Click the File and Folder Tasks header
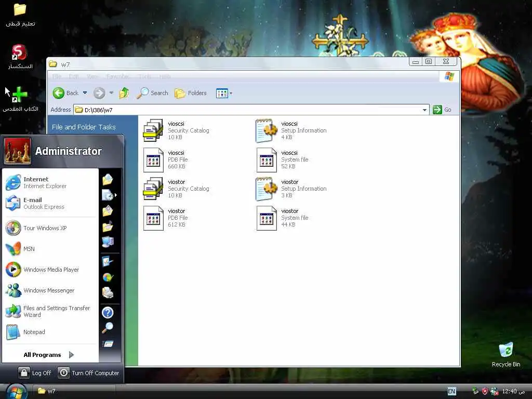 pos(84,127)
